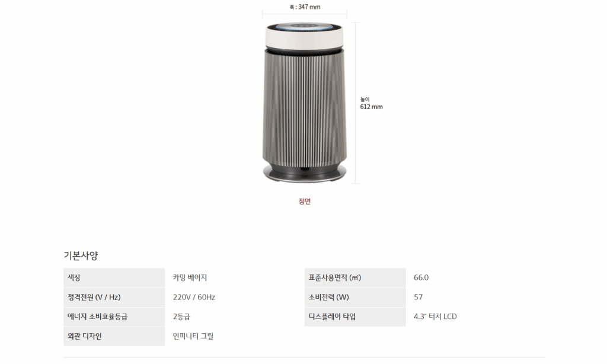The image size is (607, 364).
Task: Click the 외관 디자인 label
Action: 85,336
